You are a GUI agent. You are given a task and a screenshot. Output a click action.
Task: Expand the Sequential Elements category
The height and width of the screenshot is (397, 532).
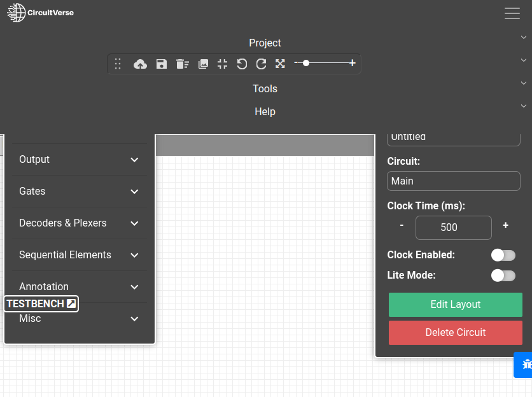click(x=80, y=255)
